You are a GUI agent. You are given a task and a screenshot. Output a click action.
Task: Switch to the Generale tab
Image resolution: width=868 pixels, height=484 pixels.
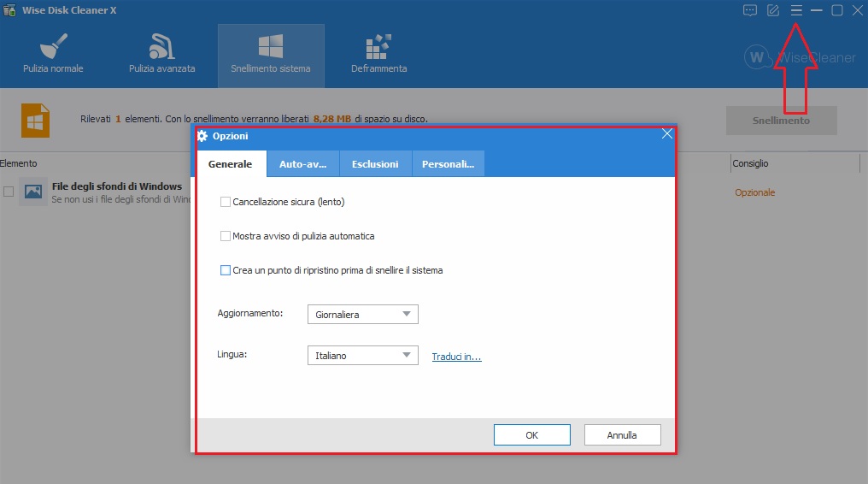tap(231, 164)
